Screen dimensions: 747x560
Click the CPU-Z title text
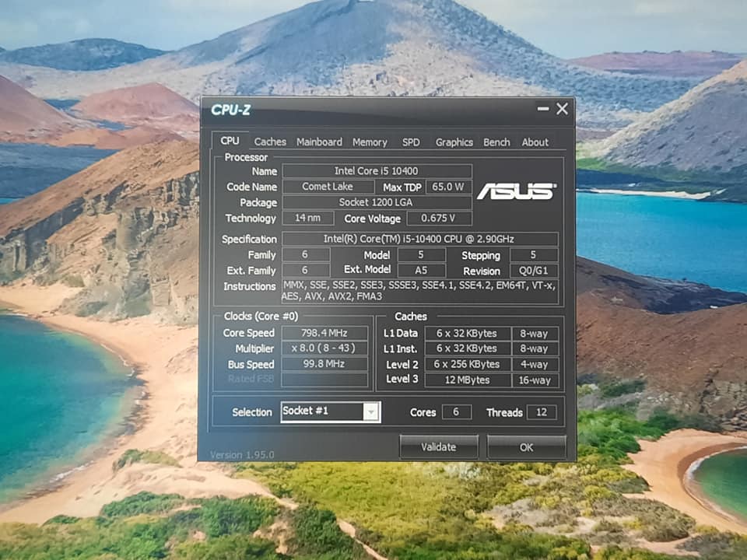click(230, 110)
